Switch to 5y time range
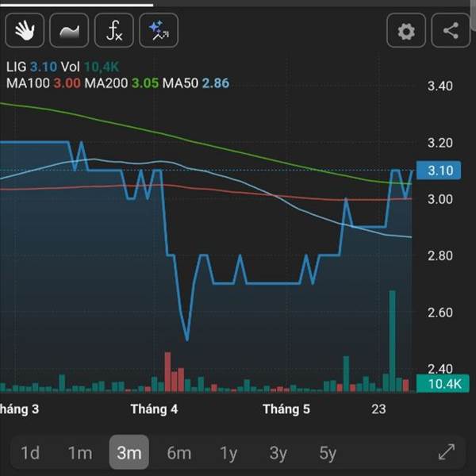 [x=328, y=453]
